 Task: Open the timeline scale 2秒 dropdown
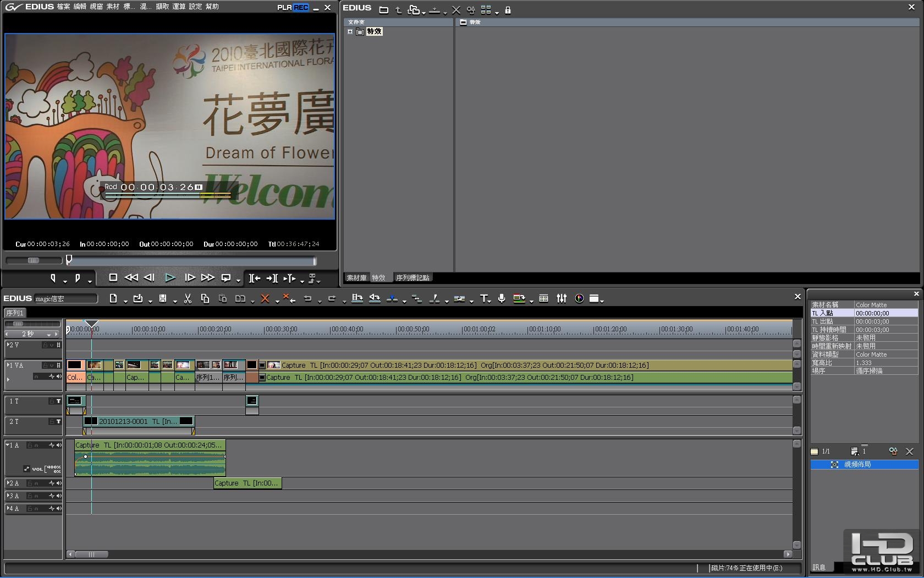49,334
